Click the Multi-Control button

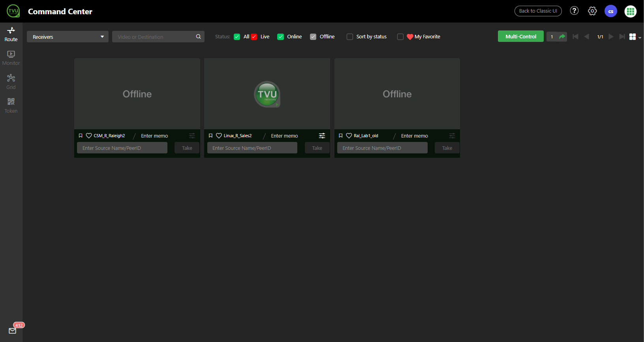(x=520, y=36)
